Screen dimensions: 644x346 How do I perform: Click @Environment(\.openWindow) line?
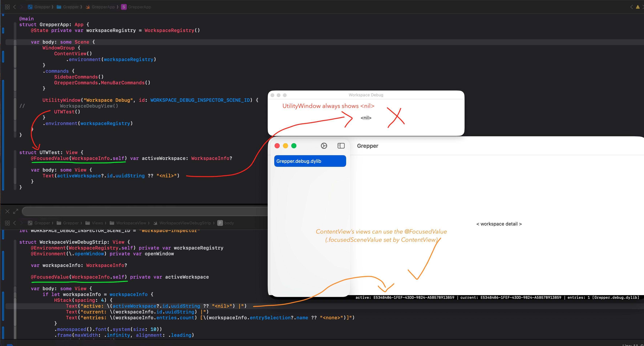102,254
